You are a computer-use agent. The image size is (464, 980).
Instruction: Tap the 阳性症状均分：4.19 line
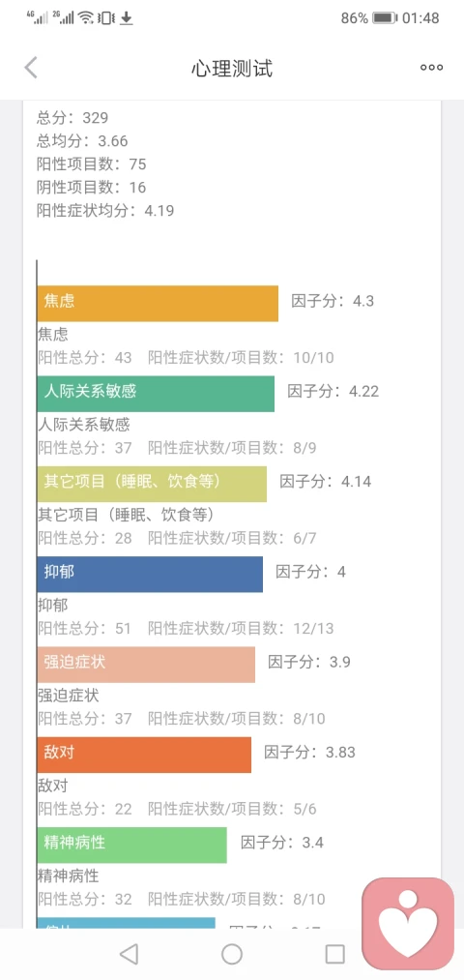click(105, 211)
